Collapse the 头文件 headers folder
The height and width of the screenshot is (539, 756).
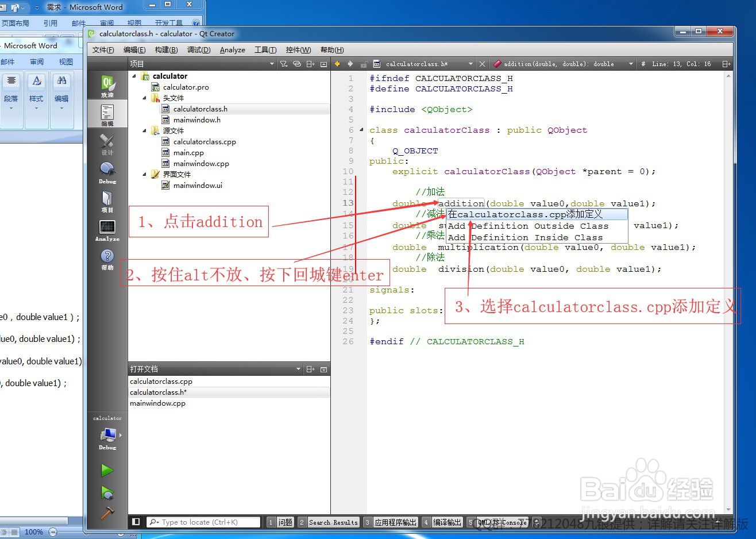(x=145, y=98)
